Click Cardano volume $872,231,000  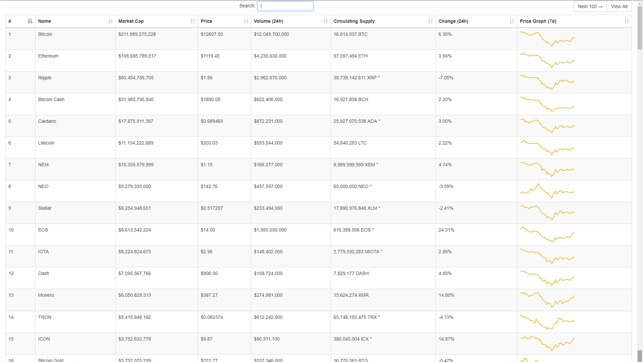pos(268,121)
